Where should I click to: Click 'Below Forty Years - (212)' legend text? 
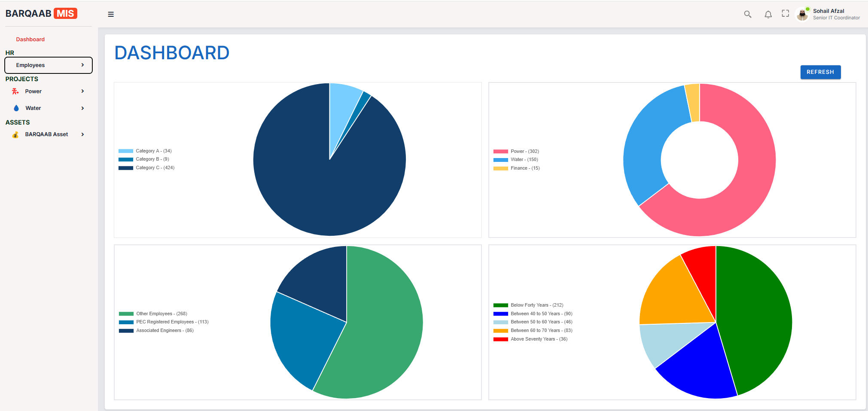pyautogui.click(x=537, y=305)
